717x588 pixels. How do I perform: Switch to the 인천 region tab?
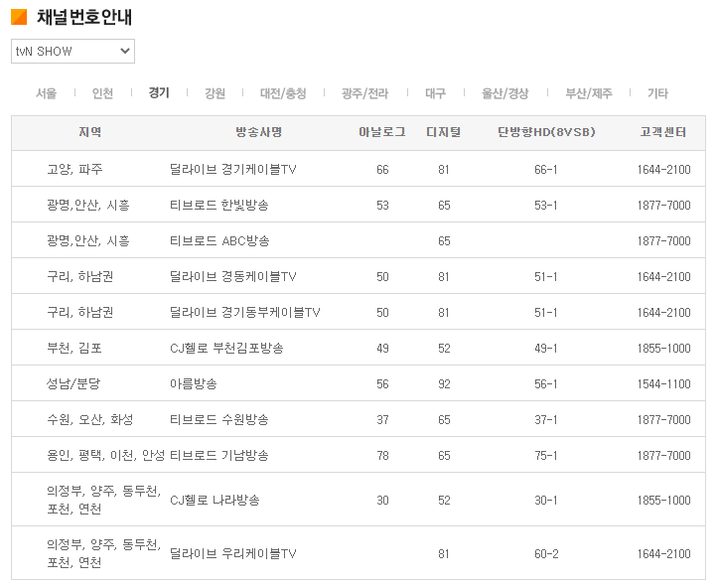click(x=102, y=93)
